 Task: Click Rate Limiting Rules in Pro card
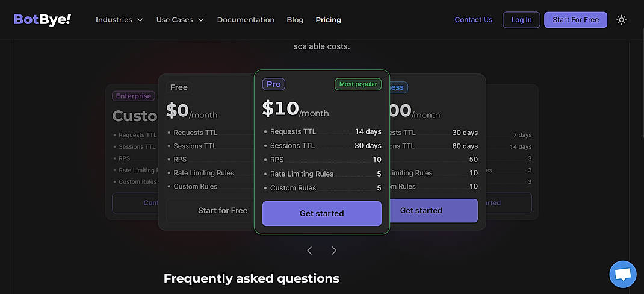(321, 174)
